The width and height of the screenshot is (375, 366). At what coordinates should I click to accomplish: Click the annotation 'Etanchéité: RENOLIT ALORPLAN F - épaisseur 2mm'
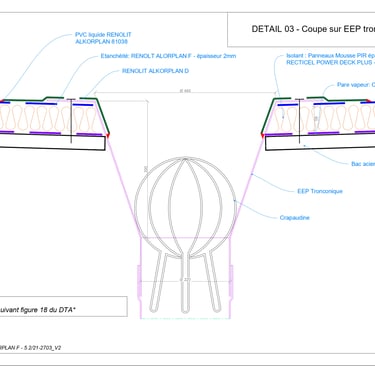coord(168,56)
